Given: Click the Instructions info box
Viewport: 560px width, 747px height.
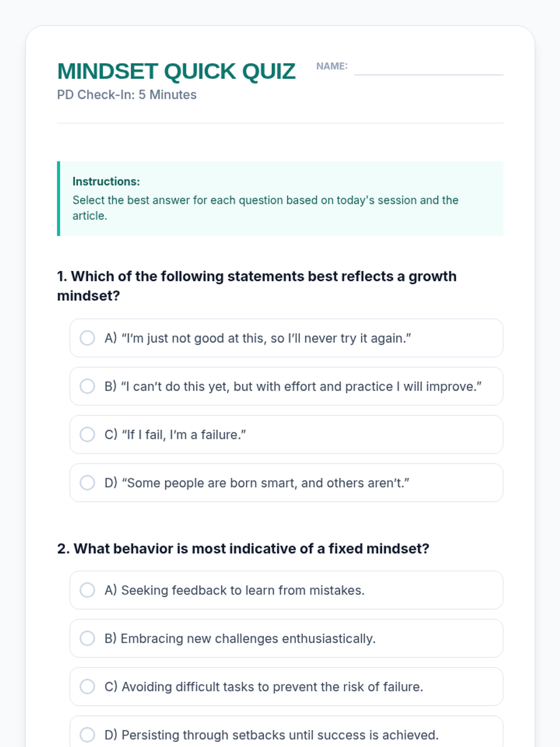Looking at the screenshot, I should (281, 198).
